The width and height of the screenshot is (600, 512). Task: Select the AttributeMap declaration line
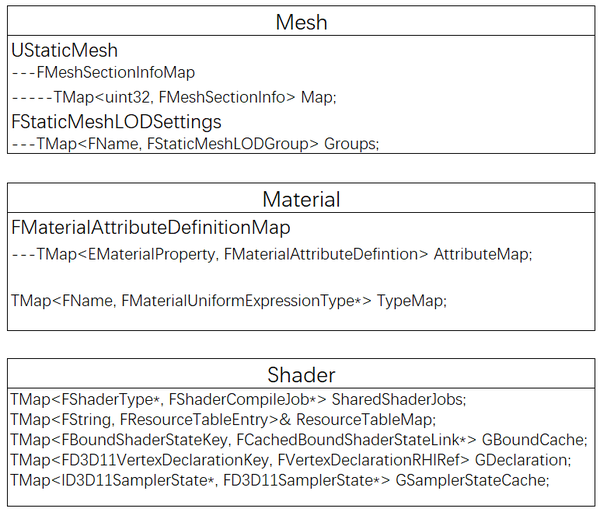272,254
